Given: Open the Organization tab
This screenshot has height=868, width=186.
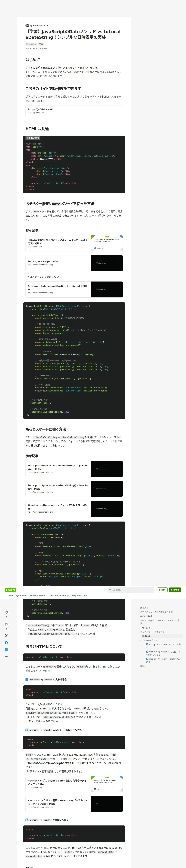Looking at the screenshot, I should coord(79,595).
